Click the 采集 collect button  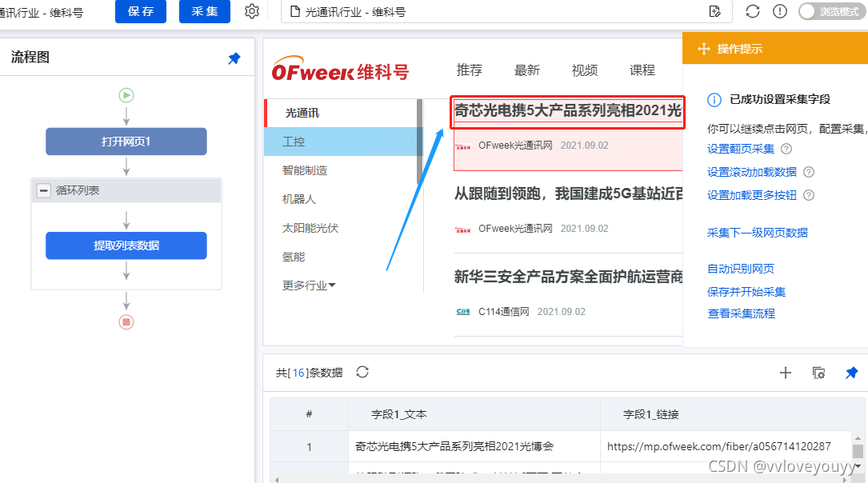click(204, 12)
